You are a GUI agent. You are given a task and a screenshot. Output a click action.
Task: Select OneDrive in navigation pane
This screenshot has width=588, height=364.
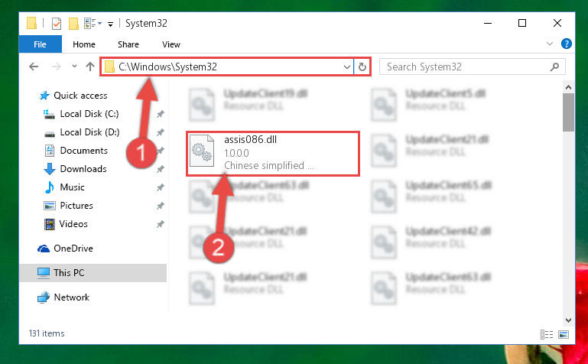click(73, 249)
